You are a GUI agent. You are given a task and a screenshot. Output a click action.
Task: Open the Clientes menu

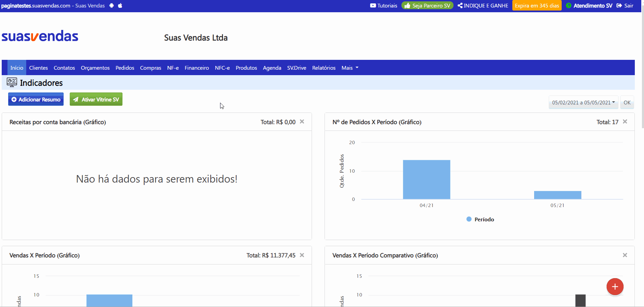pyautogui.click(x=38, y=68)
